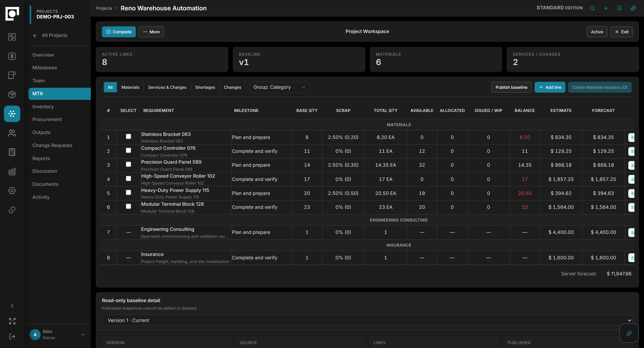Click the Publish baseline button
The image size is (644, 348).
click(511, 87)
